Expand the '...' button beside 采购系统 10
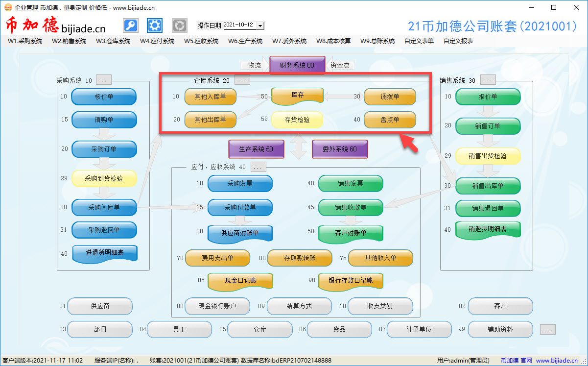The height and width of the screenshot is (366, 588). [104, 80]
